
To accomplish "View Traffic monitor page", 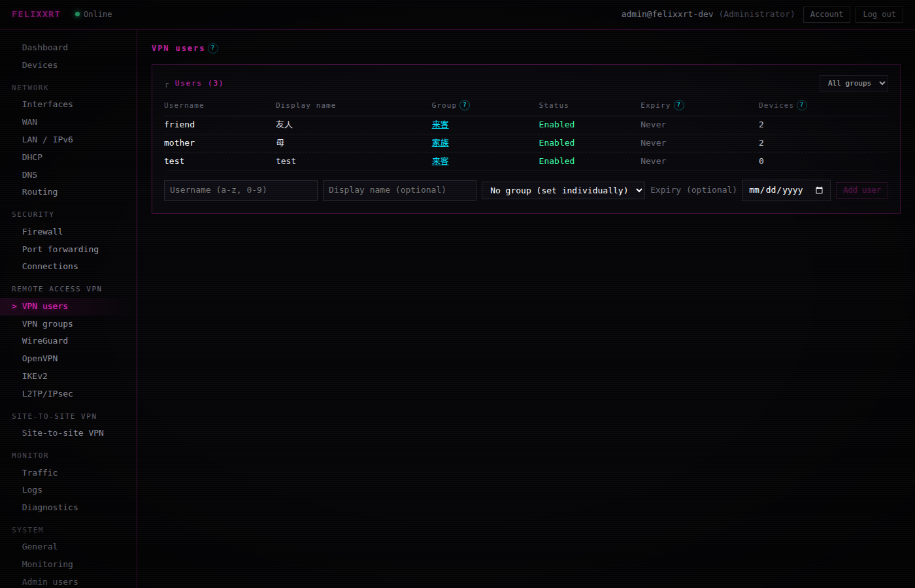I will 40,473.
